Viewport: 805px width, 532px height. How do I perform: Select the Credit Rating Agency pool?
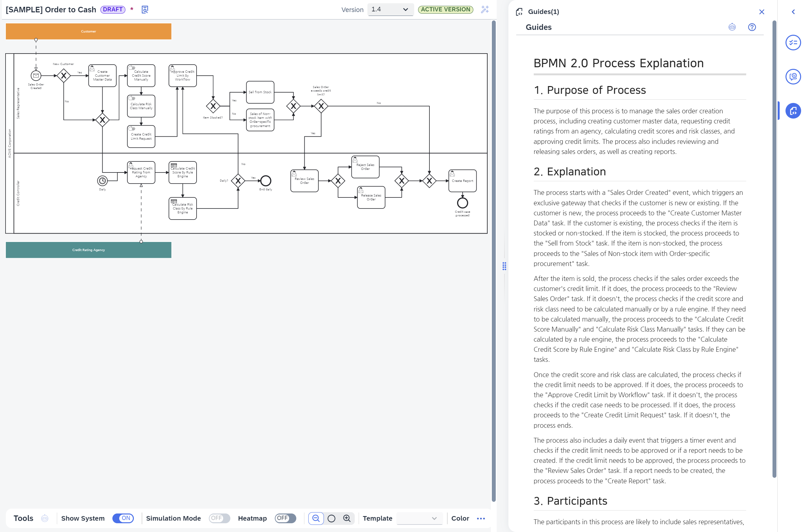[x=88, y=250]
